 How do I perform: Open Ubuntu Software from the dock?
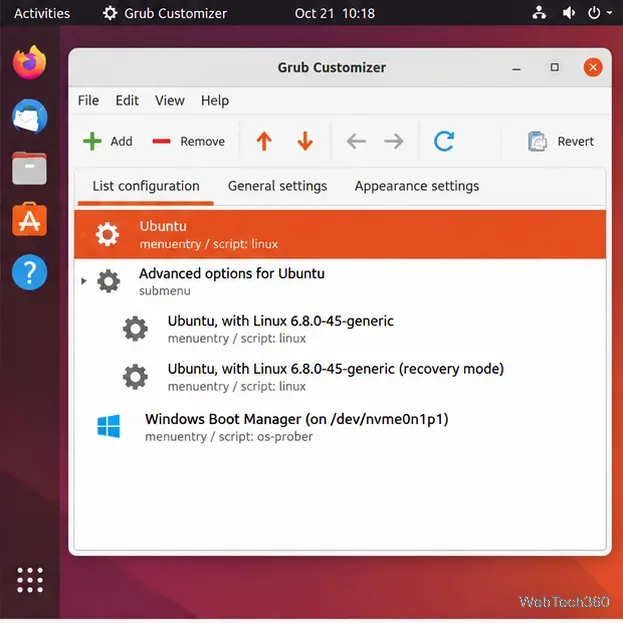tap(29, 220)
